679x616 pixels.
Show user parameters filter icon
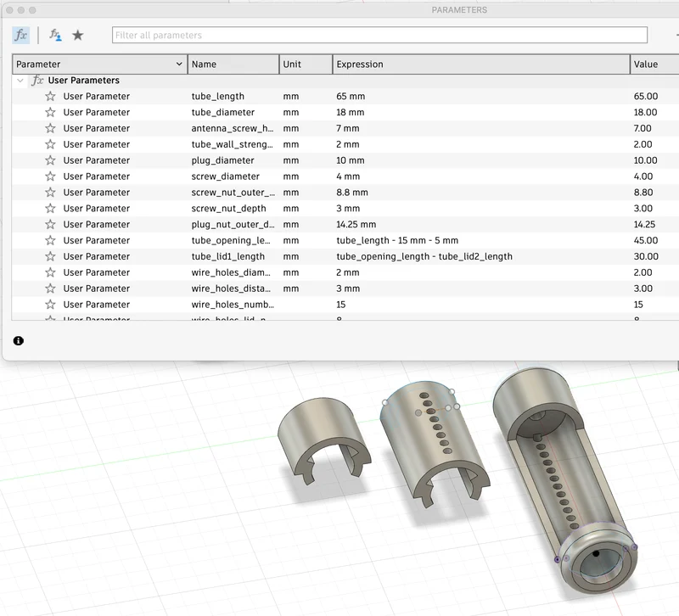click(x=55, y=35)
